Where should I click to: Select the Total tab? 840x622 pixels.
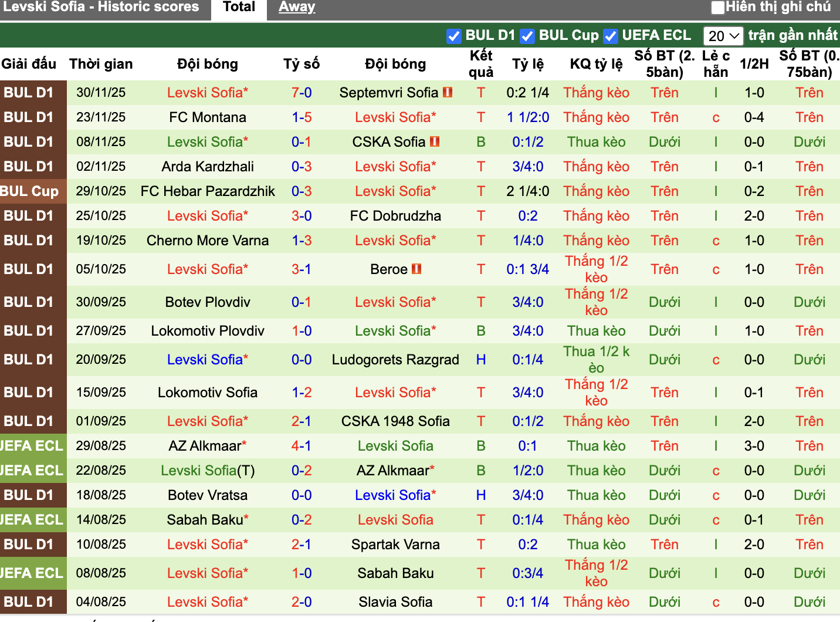[x=238, y=7]
